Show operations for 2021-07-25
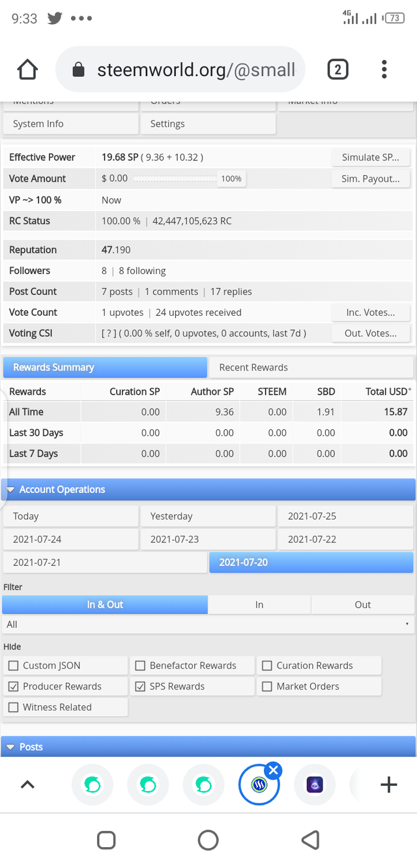 tap(345, 516)
